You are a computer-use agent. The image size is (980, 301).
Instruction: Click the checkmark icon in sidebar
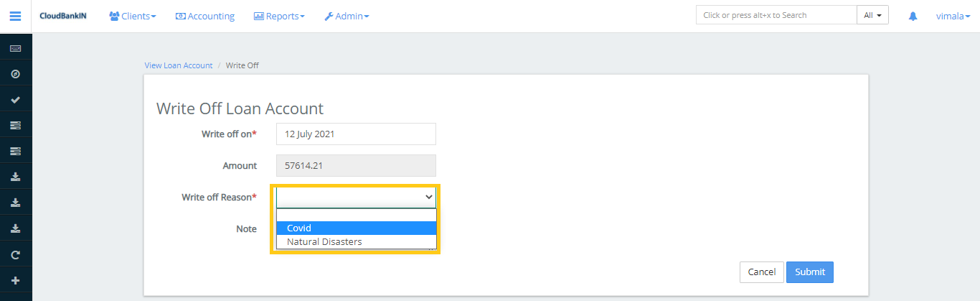[15, 100]
